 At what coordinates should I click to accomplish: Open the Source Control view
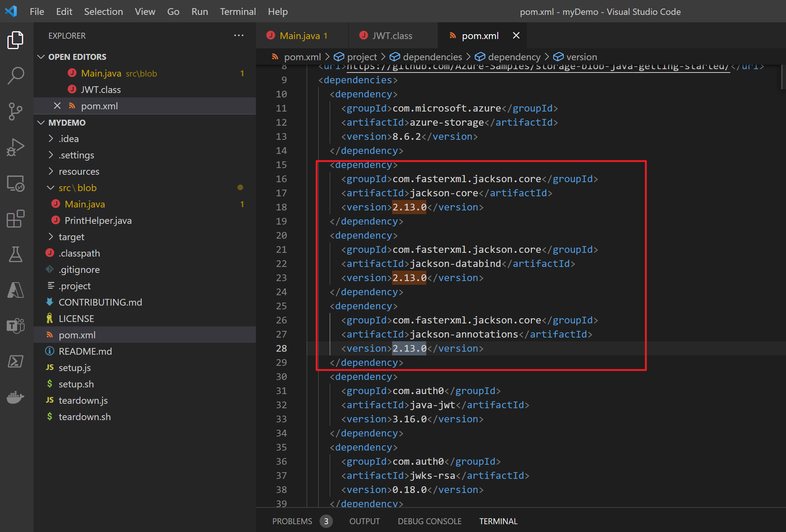pyautogui.click(x=16, y=111)
